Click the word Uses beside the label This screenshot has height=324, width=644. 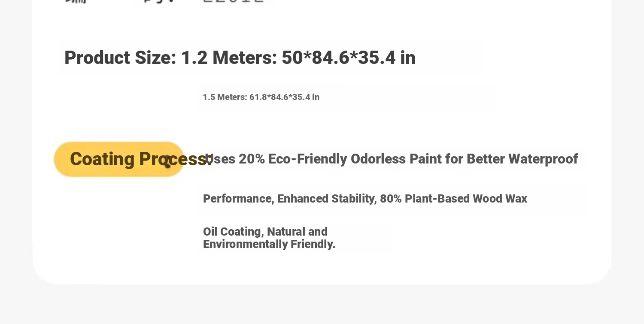(220, 159)
